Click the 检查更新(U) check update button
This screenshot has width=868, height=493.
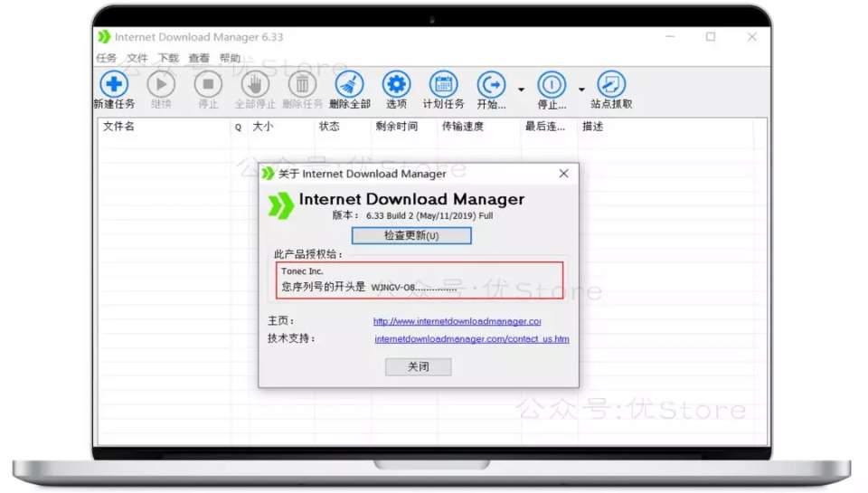tap(411, 235)
